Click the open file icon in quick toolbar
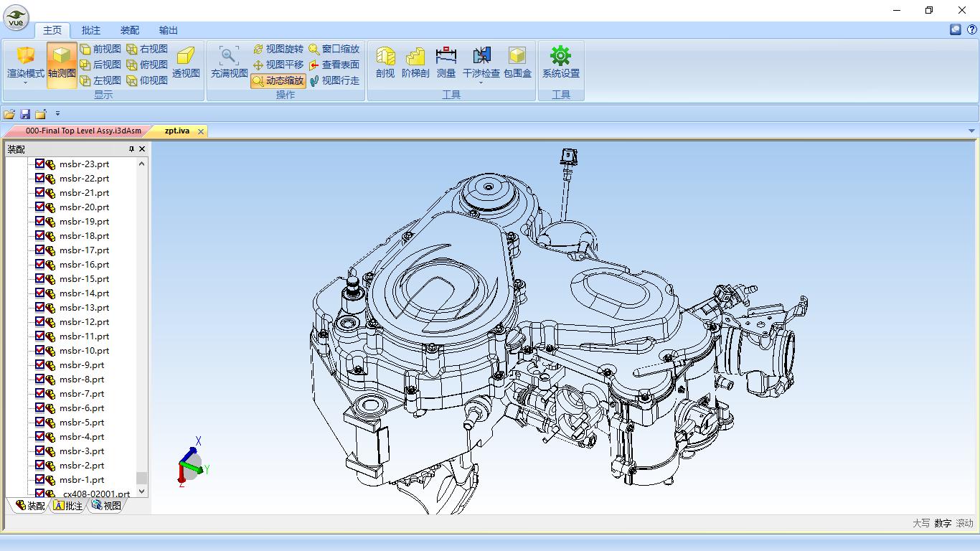Viewport: 980px width, 551px height. pos(9,113)
